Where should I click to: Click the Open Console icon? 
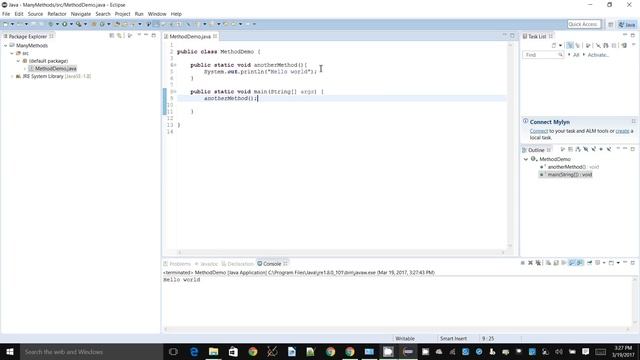point(611,263)
